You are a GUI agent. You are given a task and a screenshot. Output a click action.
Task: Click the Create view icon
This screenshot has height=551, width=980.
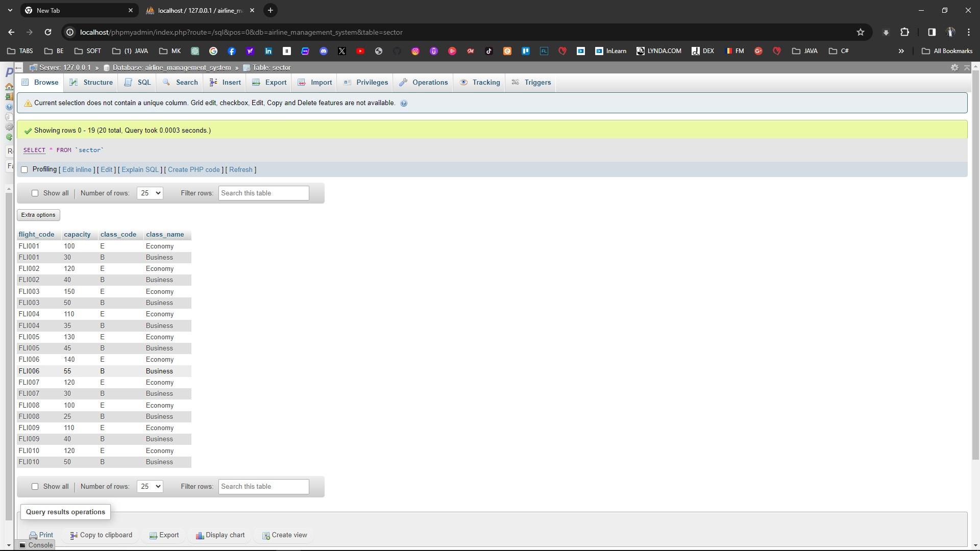[266, 536]
